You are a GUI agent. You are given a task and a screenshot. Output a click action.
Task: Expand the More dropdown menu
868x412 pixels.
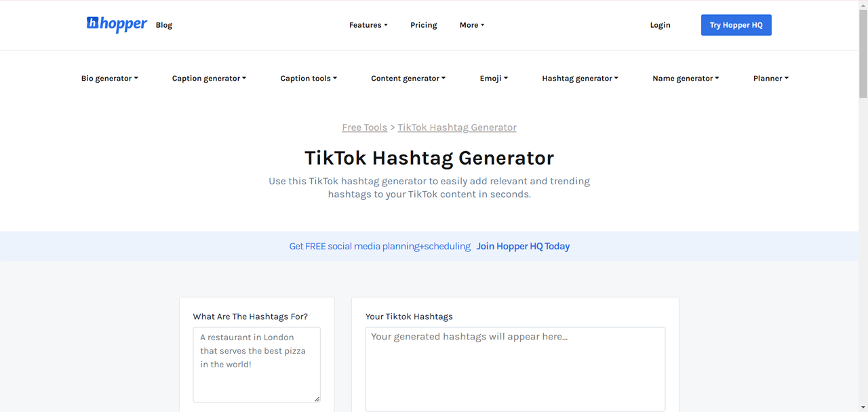tap(472, 25)
